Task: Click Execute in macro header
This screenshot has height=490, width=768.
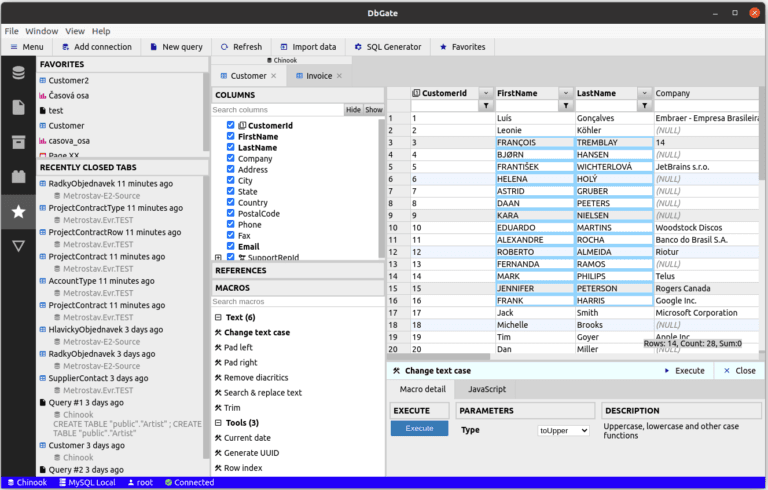Action: click(x=684, y=371)
